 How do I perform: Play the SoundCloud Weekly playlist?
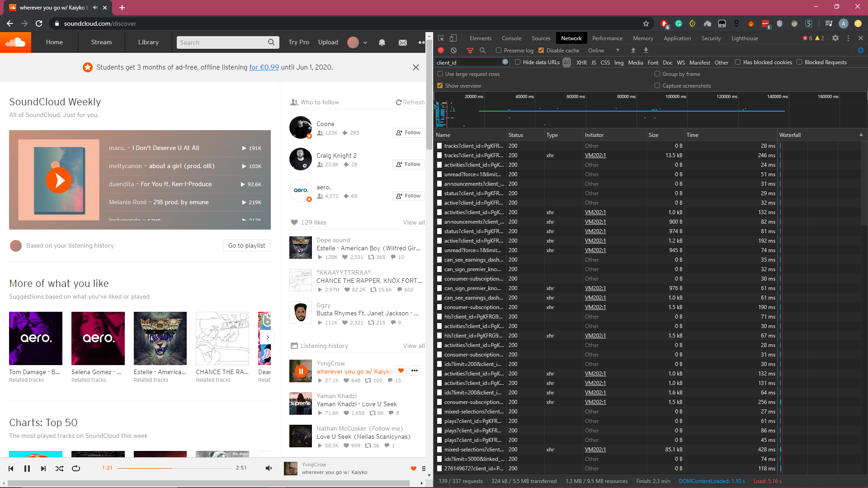click(59, 180)
